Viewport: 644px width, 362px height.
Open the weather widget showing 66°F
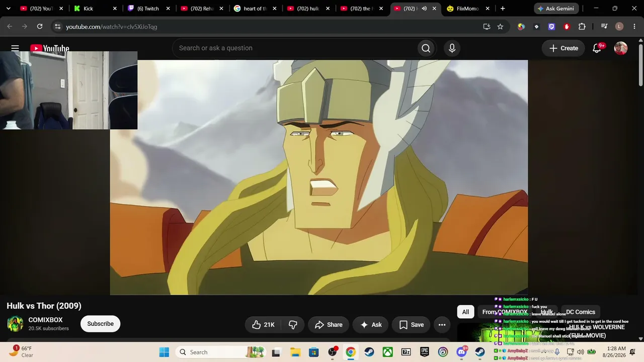[x=22, y=351]
